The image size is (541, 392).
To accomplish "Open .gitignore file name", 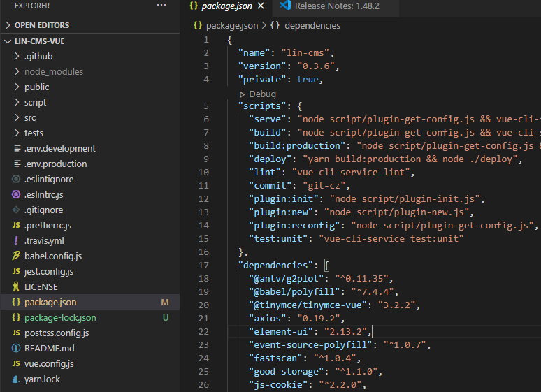I will point(44,210).
